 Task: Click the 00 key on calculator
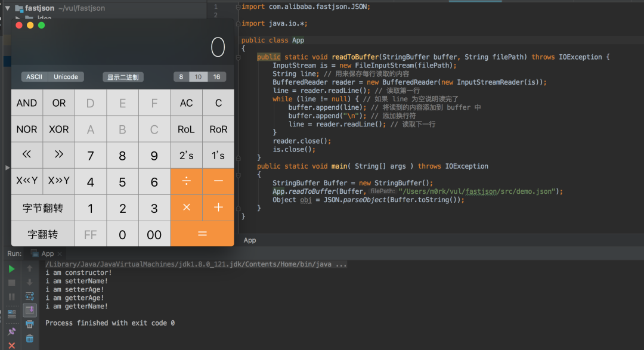coord(154,234)
